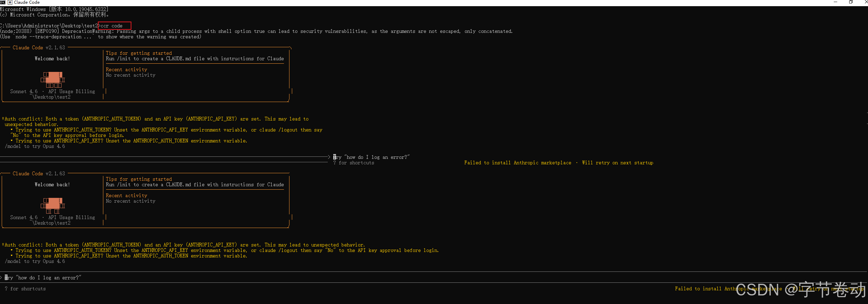
Task: Select the 'ccr code' command text
Action: point(112,26)
